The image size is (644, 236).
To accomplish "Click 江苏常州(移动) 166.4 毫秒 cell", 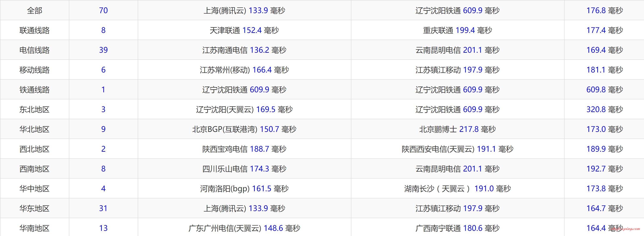I will click(x=244, y=70).
